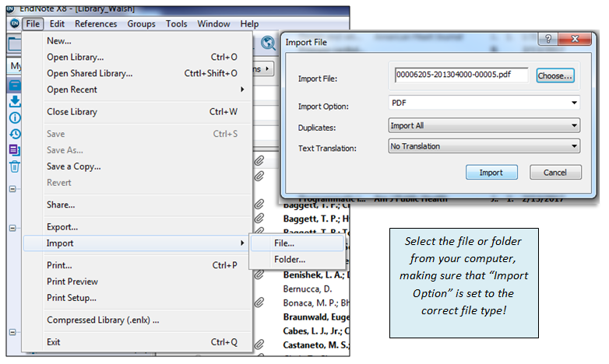The width and height of the screenshot is (609, 364).
Task: Select the Bernucca, D. reference row
Action: coord(308,289)
